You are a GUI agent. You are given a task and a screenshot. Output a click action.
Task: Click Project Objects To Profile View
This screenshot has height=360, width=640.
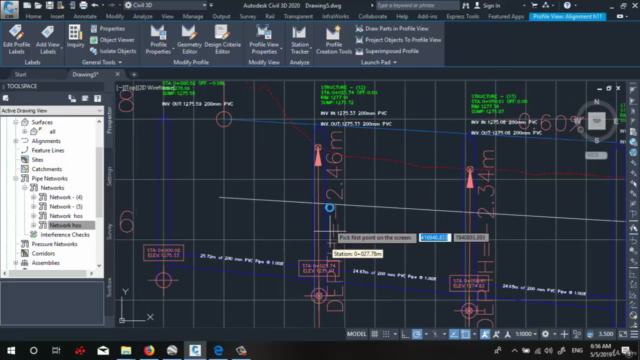pyautogui.click(x=398, y=40)
